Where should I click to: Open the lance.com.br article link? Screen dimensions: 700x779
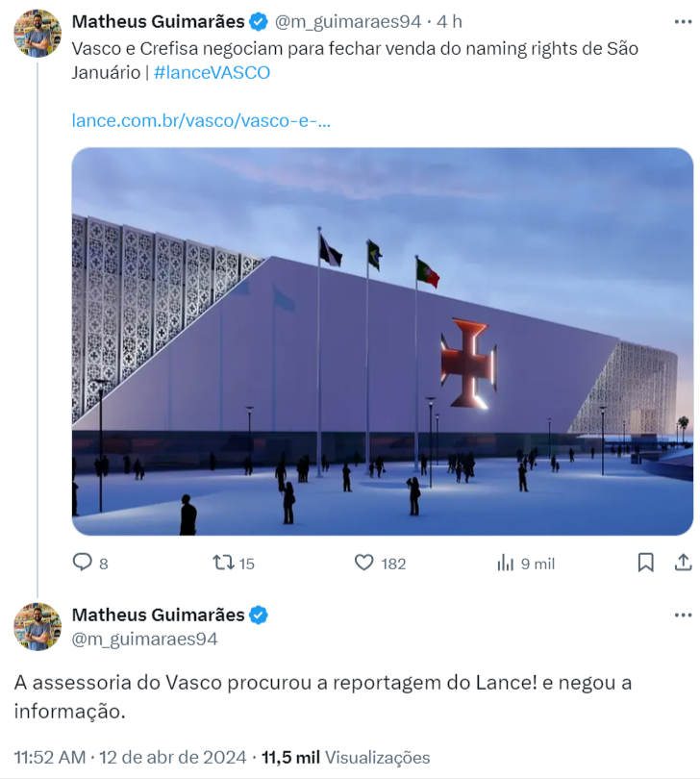pos(201,121)
